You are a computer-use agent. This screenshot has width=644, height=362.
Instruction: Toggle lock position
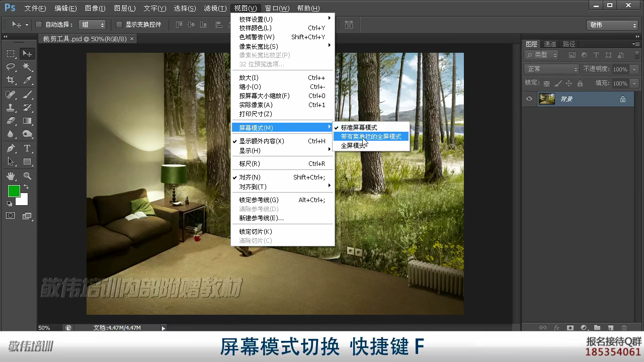pos(569,83)
